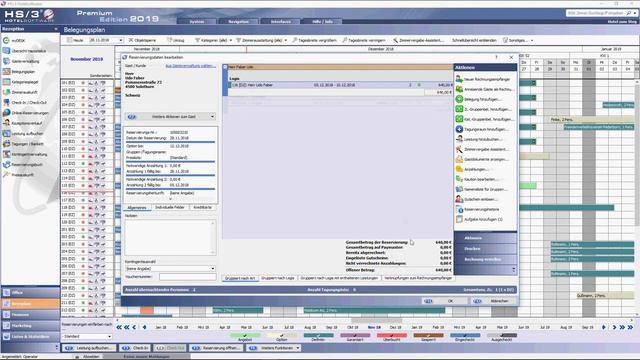The image size is (640, 360).
Task: Select Belegungsplan in the sidebar
Action: pyautogui.click(x=23, y=72)
